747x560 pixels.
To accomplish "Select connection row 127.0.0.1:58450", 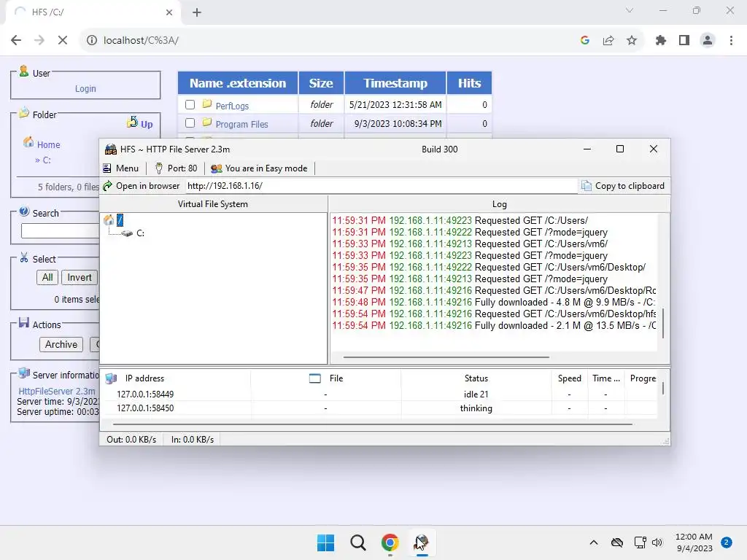I will click(x=379, y=408).
